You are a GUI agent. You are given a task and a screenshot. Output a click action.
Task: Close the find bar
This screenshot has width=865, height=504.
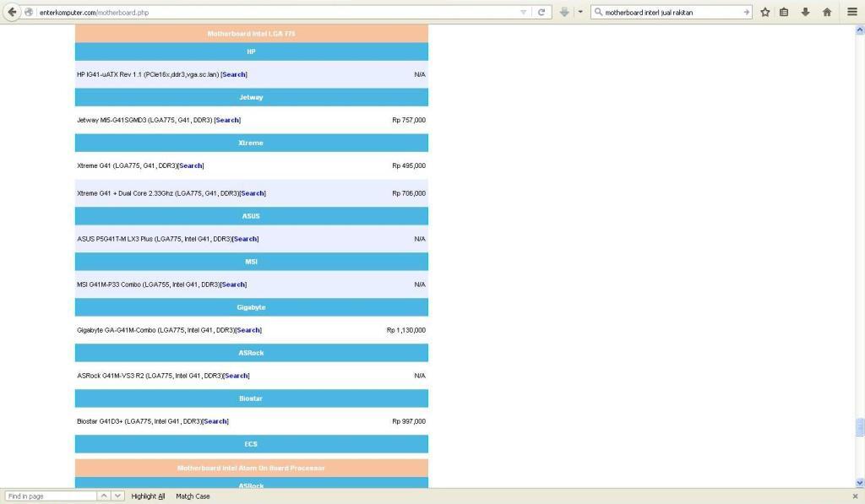(x=855, y=496)
